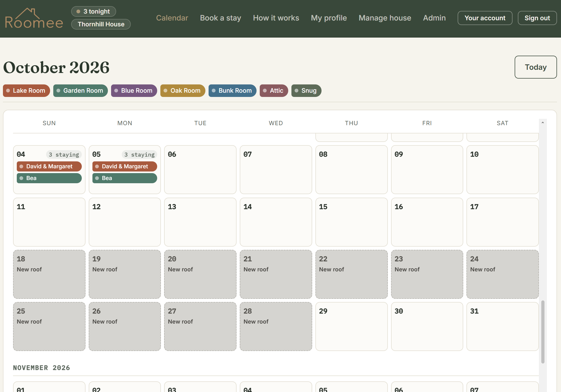Click the Your account button
This screenshot has width=561, height=392.
485,18
